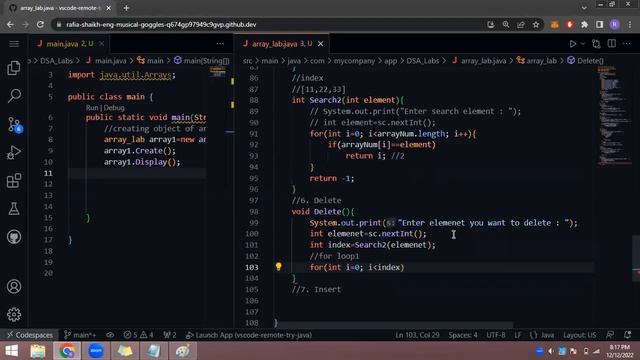Screen dimensions: 640x360
Task: Click the Run code lens above main method
Action: (x=92, y=108)
